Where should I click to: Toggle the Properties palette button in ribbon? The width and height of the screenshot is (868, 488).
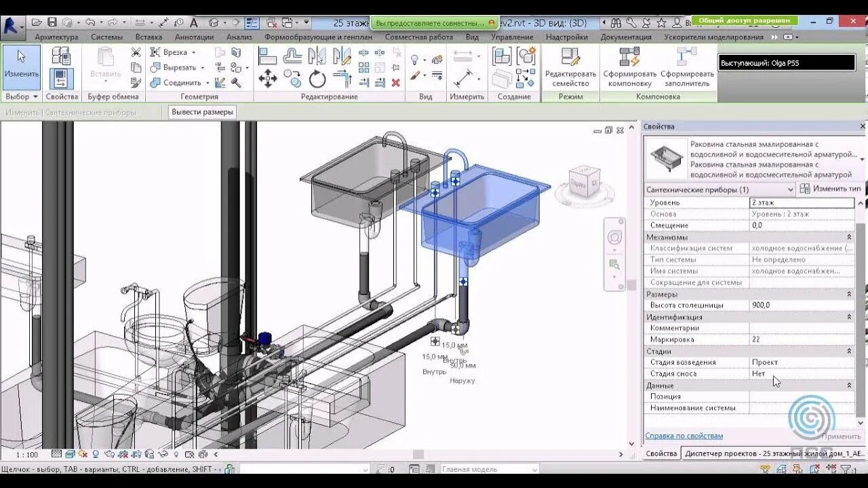point(62,79)
